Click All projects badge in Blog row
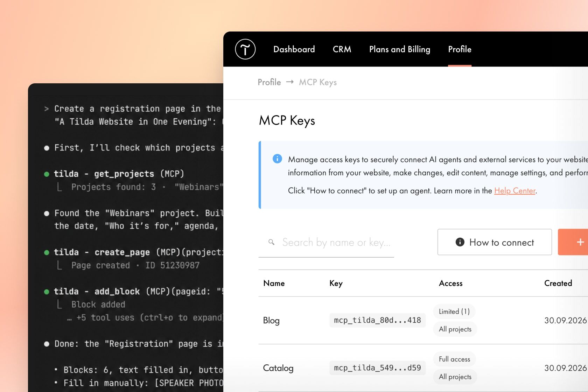Viewport: 588px width, 392px height. (455, 329)
